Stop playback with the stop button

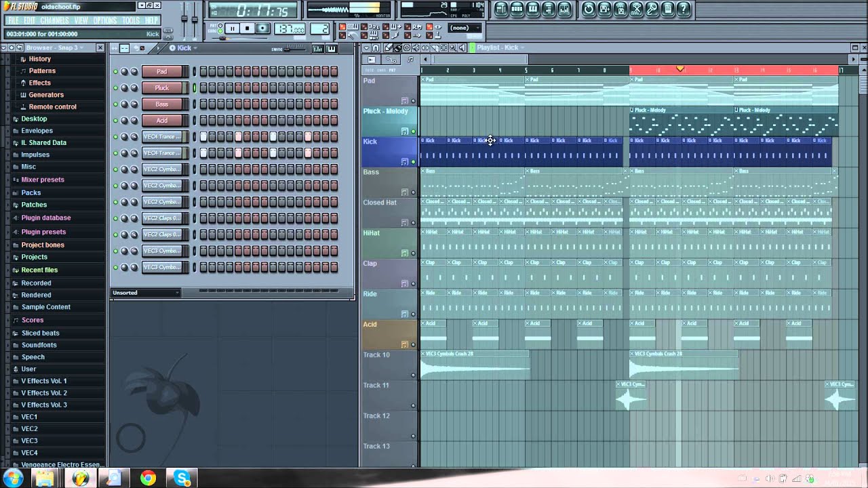coord(248,28)
